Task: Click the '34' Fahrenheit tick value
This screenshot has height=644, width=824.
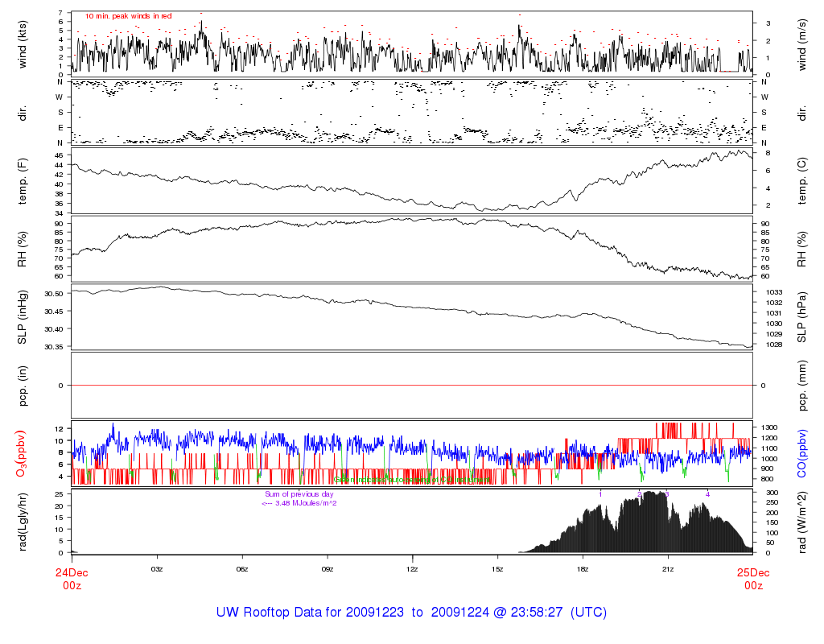Action: click(x=59, y=213)
